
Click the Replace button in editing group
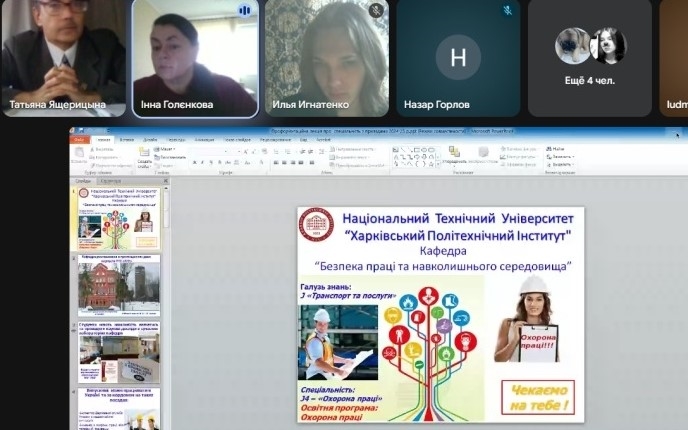[x=560, y=156]
